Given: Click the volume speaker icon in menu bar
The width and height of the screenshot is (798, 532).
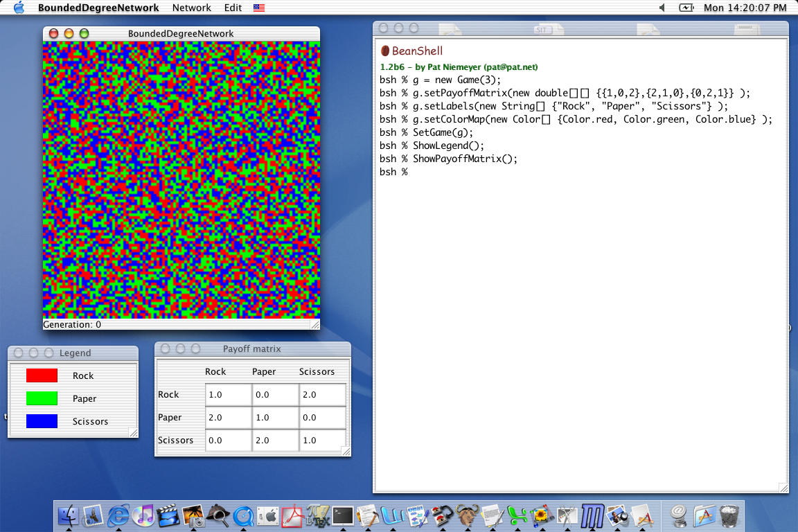Looking at the screenshot, I should point(662,8).
